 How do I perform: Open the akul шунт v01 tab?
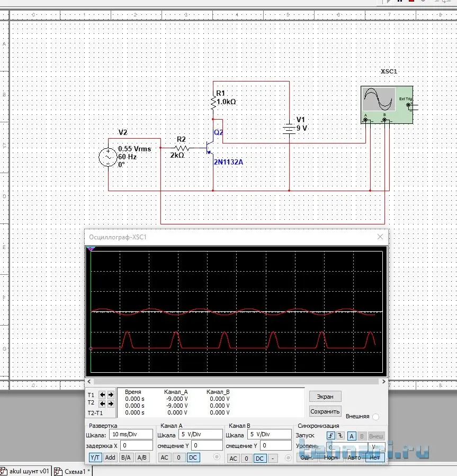pos(28,471)
